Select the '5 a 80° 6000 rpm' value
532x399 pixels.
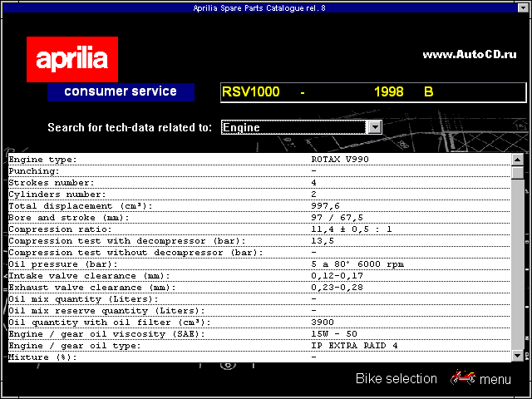click(357, 264)
